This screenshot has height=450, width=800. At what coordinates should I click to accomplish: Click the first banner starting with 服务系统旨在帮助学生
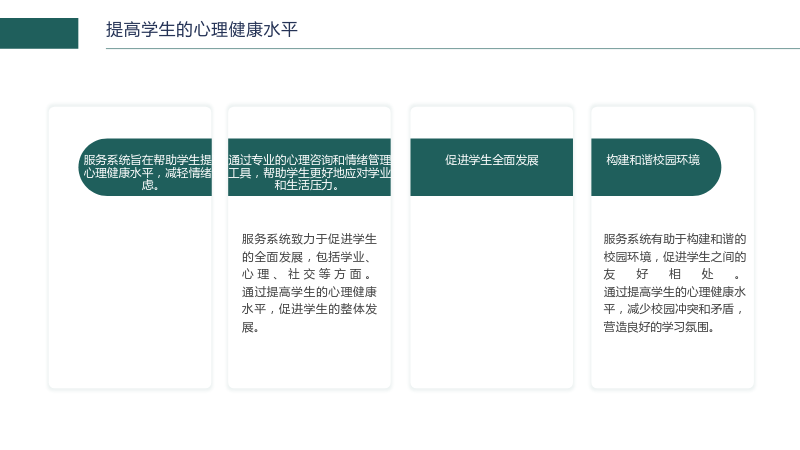click(145, 167)
